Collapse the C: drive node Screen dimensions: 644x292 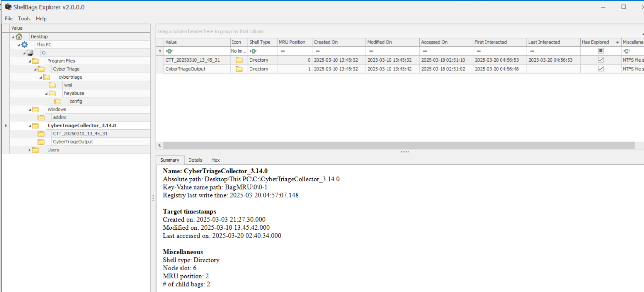[x=24, y=53]
